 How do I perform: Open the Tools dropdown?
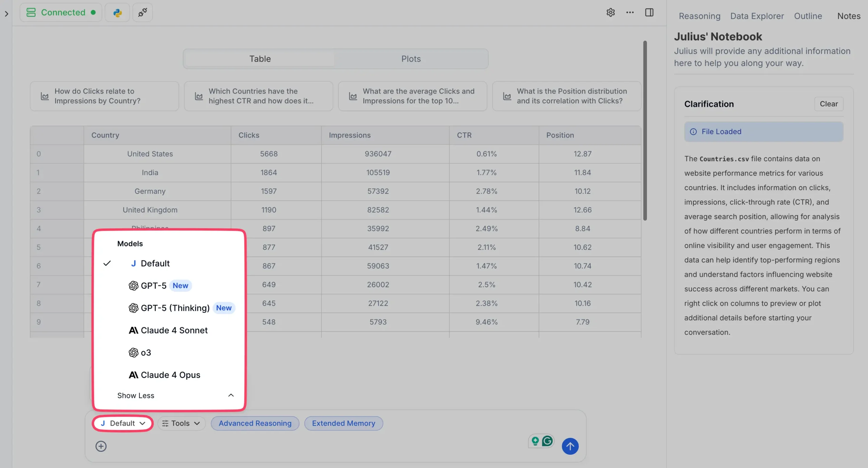[x=181, y=423]
